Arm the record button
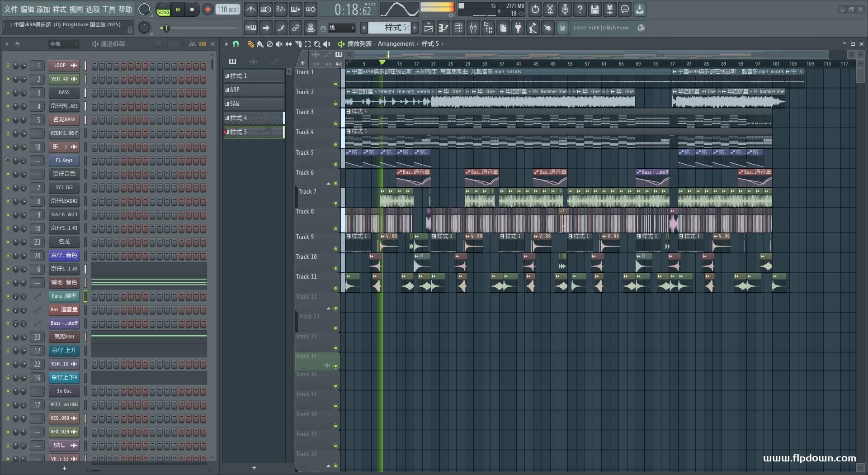 tap(208, 9)
